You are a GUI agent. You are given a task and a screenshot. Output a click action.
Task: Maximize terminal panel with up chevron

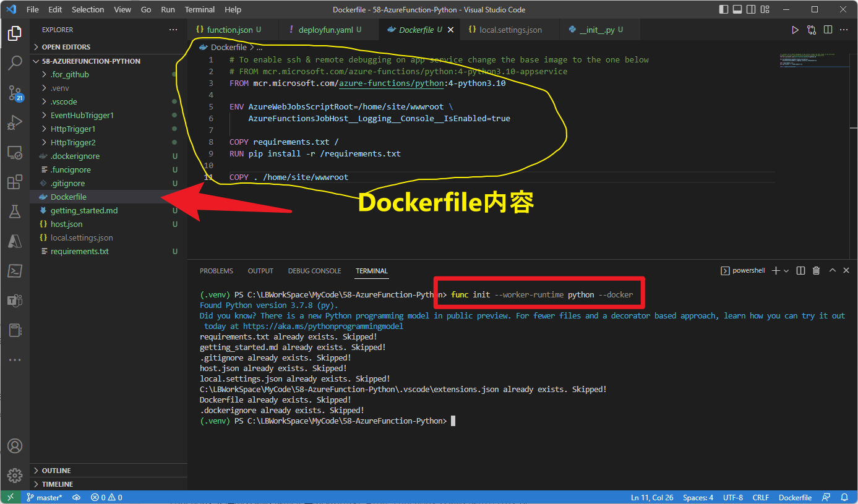click(x=832, y=271)
